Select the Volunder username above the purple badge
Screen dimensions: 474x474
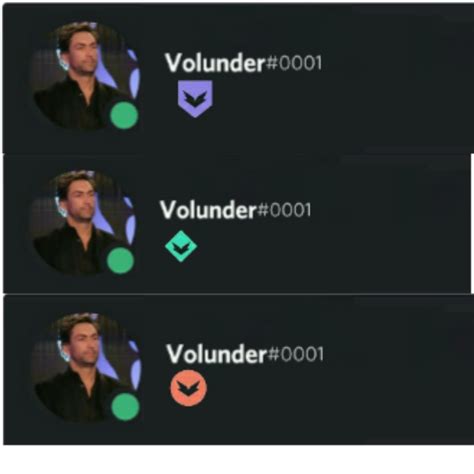click(x=215, y=63)
